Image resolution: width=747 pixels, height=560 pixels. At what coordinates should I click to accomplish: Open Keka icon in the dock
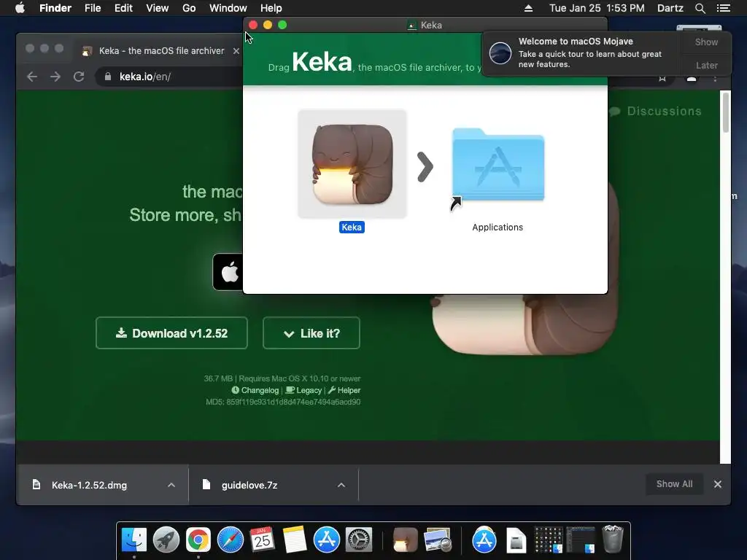(406, 540)
